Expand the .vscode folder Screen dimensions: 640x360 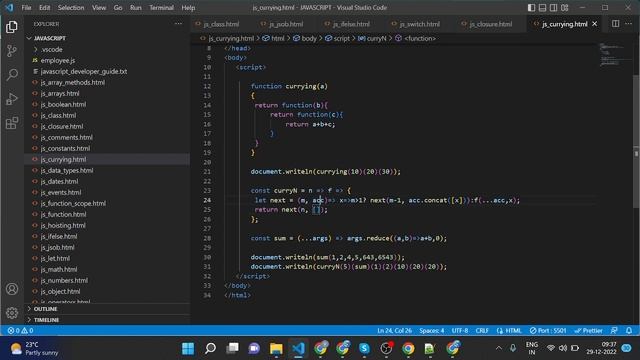[x=52, y=49]
